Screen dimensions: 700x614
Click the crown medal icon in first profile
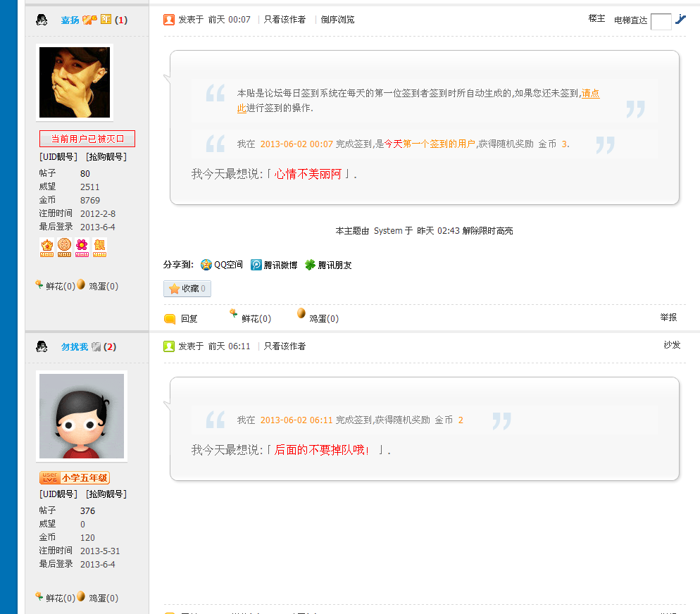(x=47, y=248)
